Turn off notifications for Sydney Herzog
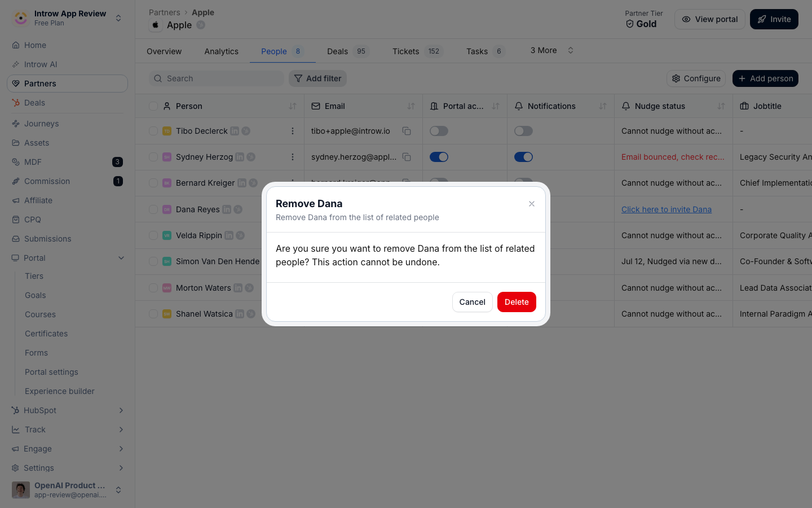The width and height of the screenshot is (812, 508). [x=523, y=157]
